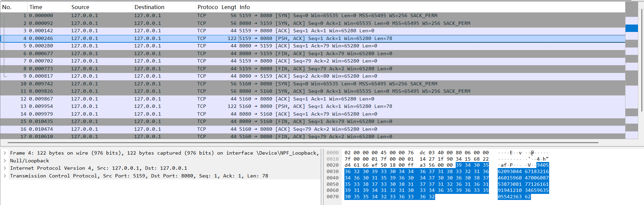Click the Length column header
This screenshot has height=205, width=644.
pyautogui.click(x=229, y=7)
